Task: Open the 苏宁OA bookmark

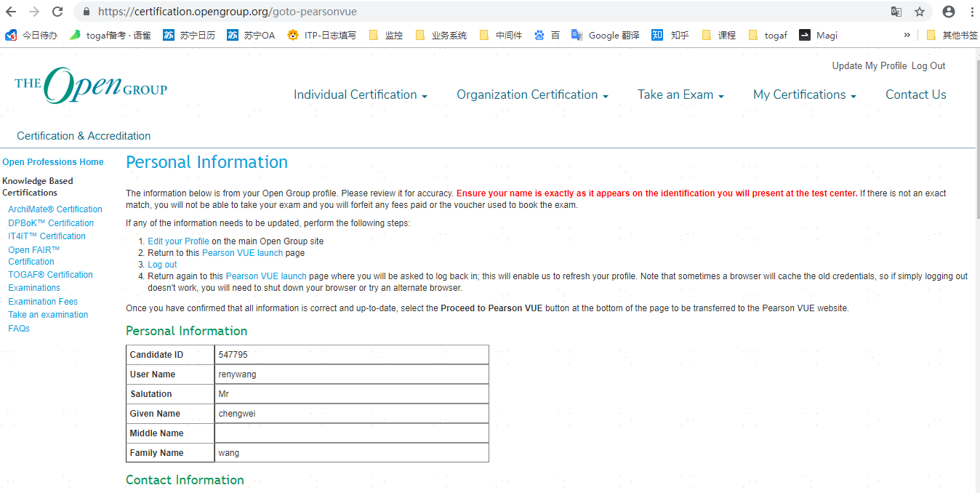Action: [x=251, y=35]
